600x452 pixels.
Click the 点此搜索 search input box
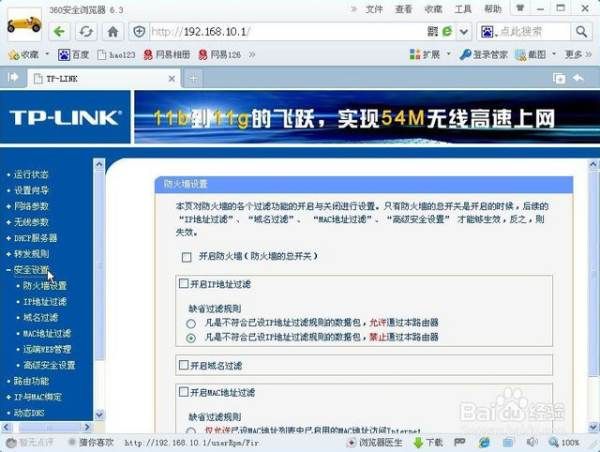click(x=533, y=32)
